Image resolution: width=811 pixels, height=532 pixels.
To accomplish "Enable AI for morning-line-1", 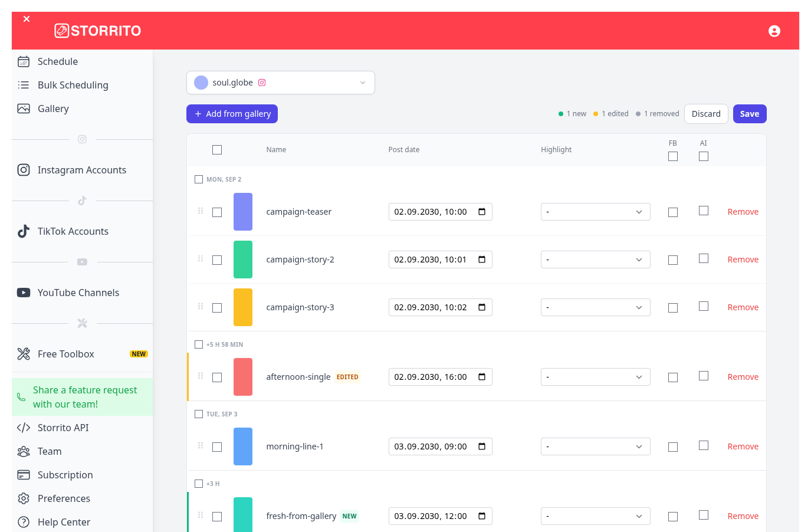I will point(704,445).
